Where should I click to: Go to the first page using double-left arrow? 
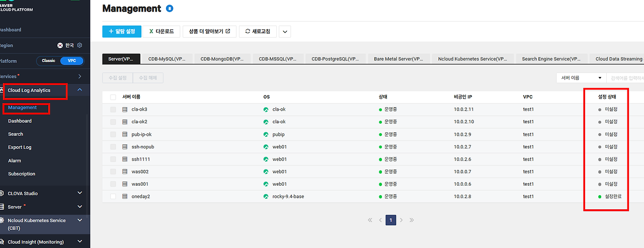[x=370, y=220]
